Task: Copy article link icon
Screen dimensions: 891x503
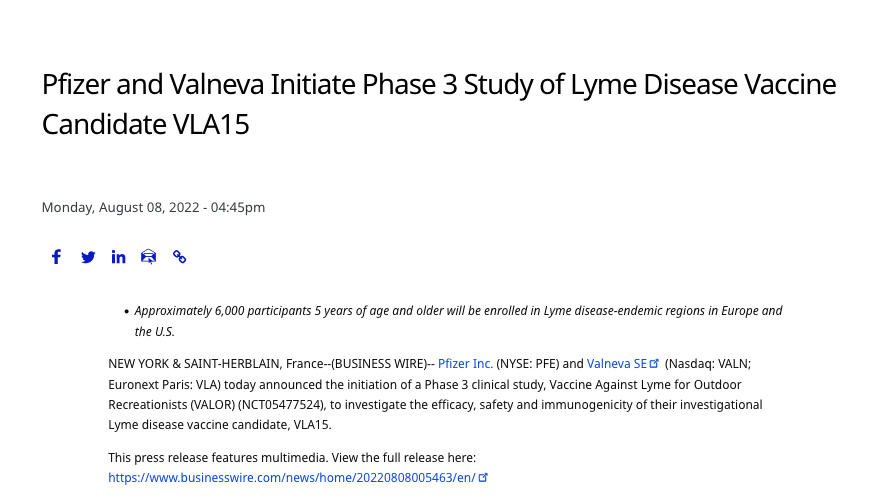Action: tap(180, 257)
